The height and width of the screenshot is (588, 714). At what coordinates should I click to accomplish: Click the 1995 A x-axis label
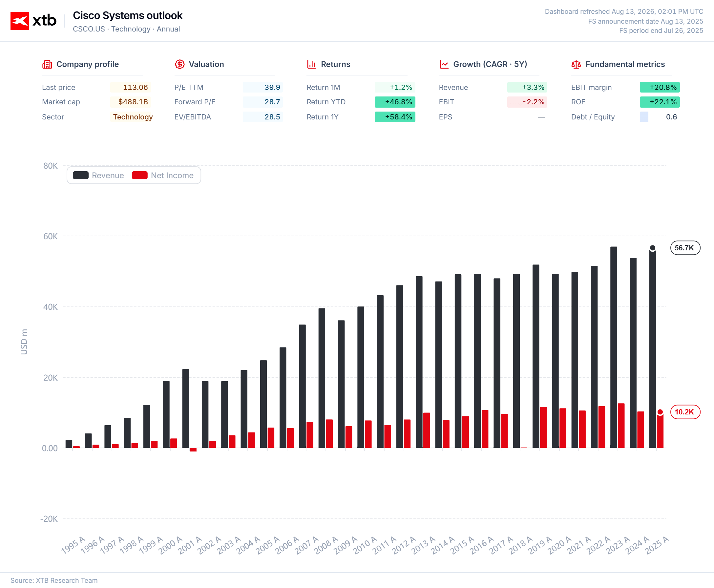click(x=73, y=545)
